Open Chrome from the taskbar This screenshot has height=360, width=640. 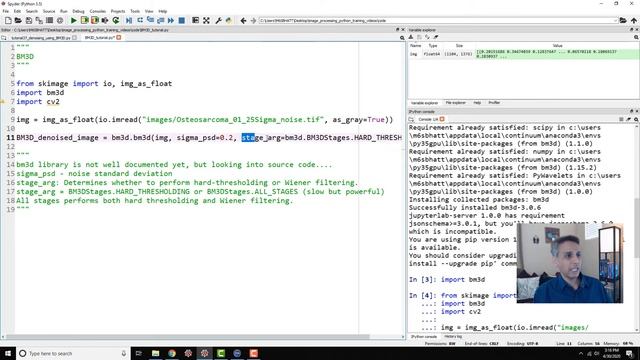pyautogui.click(x=172, y=353)
